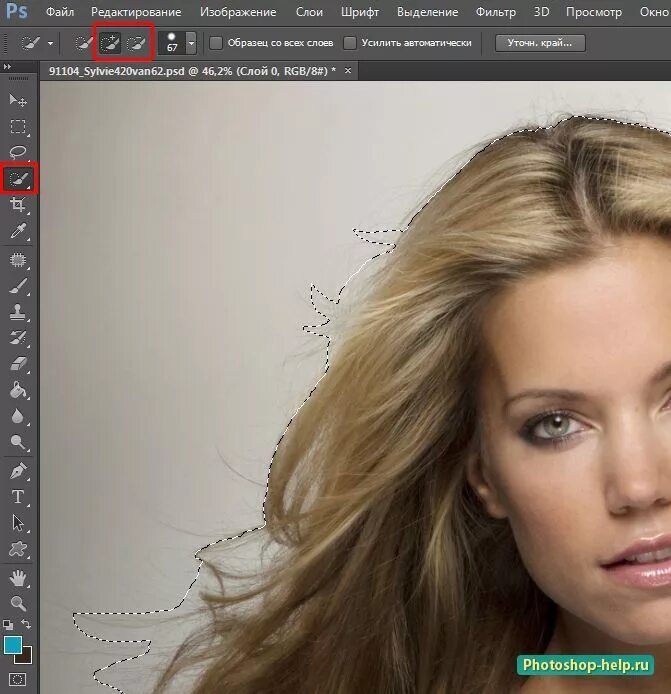Select the Crop tool
The width and height of the screenshot is (671, 694).
18,205
